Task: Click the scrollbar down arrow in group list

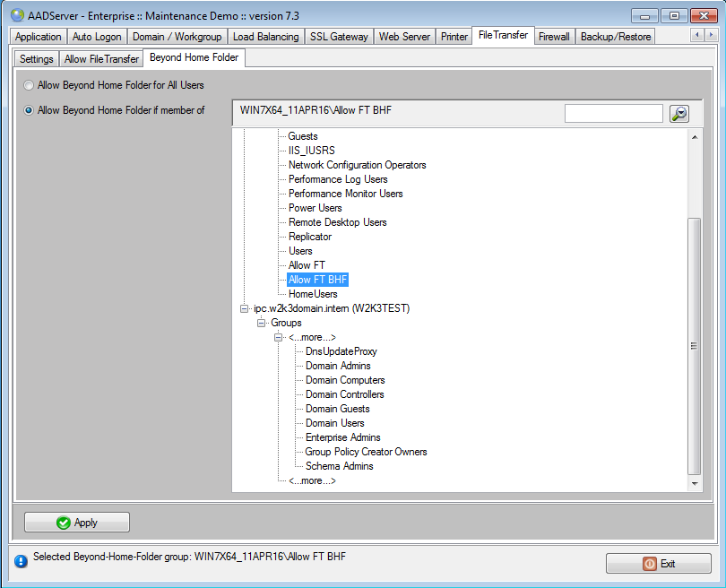Action: pos(695,483)
